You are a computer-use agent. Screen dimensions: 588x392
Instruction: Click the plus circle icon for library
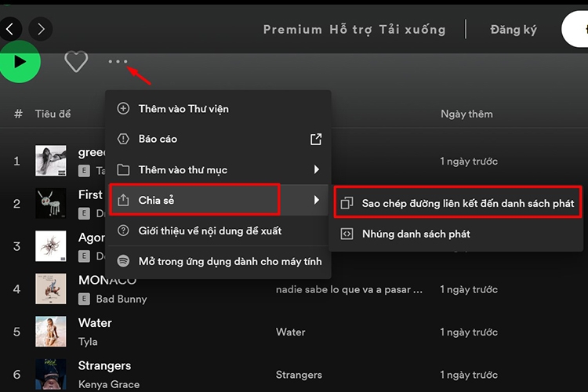[123, 108]
